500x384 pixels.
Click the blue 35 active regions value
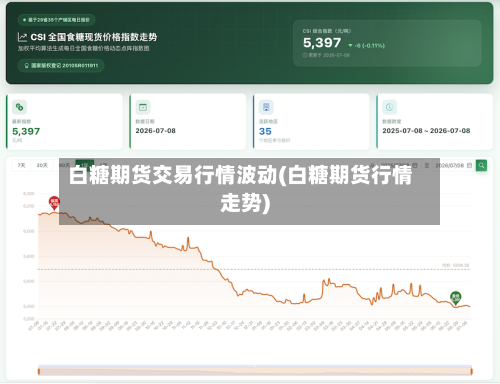(265, 131)
